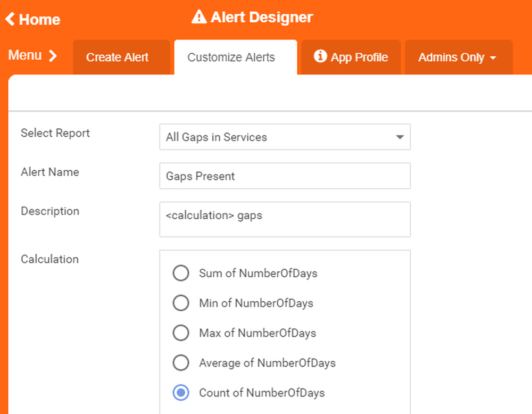Switch to the Create Alert tab
This screenshot has width=532, height=414.
(121, 57)
